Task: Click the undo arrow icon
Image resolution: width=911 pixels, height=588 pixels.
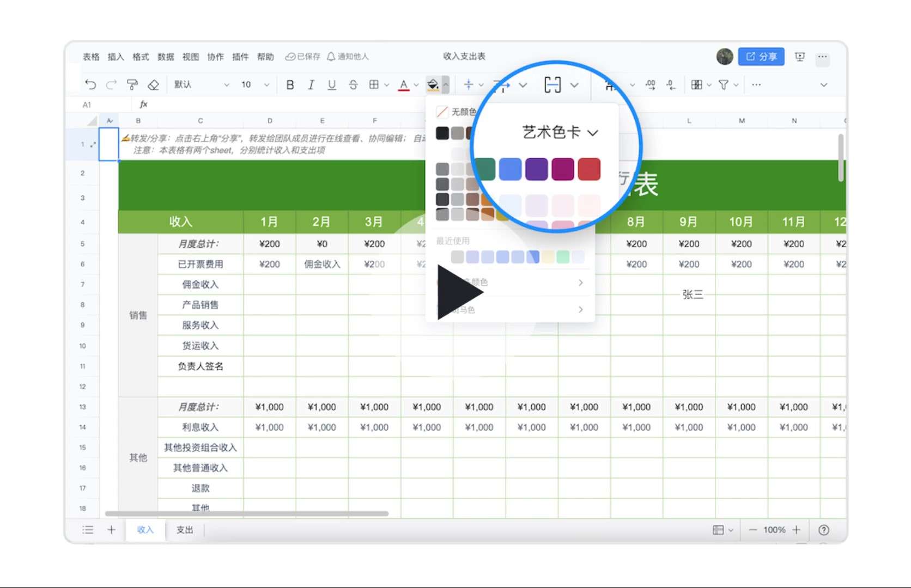Action: tap(90, 84)
